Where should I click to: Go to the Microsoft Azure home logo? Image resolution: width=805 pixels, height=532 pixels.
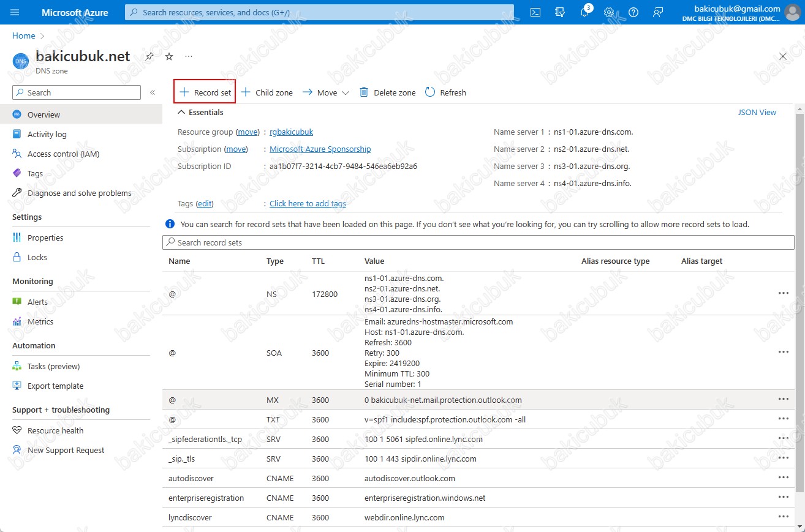[75, 12]
